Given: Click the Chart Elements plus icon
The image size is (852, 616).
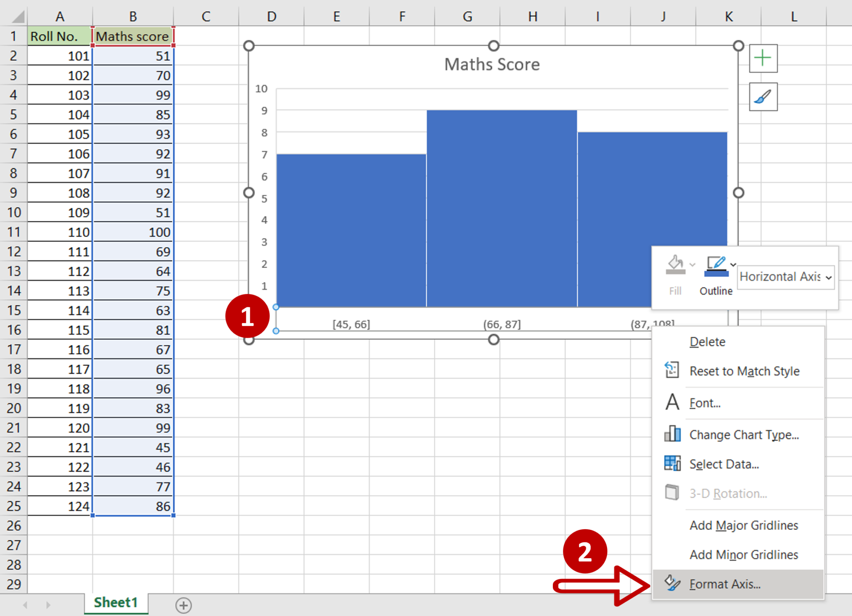Looking at the screenshot, I should tap(763, 58).
